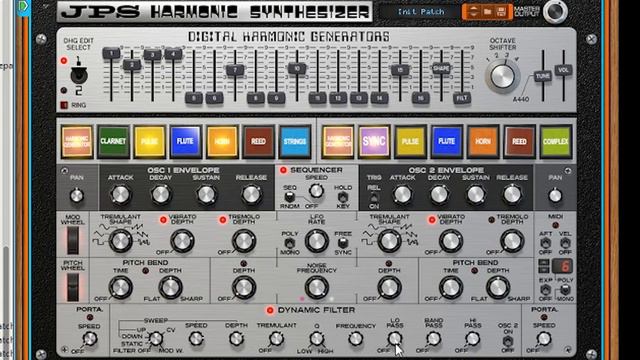This screenshot has height=360, width=640.
Task: Click harmonic slider number 7
Action: (235, 70)
